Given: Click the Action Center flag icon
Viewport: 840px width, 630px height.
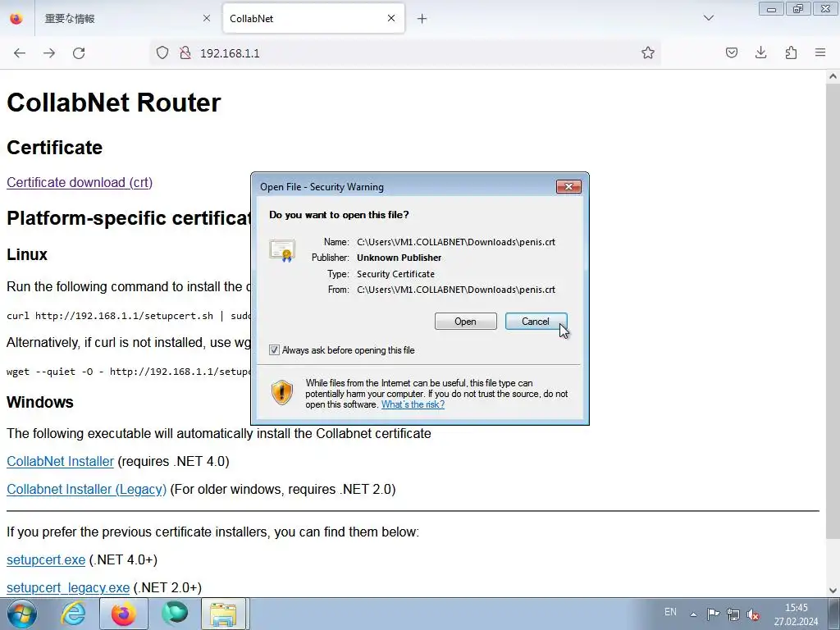Looking at the screenshot, I should coord(713,614).
